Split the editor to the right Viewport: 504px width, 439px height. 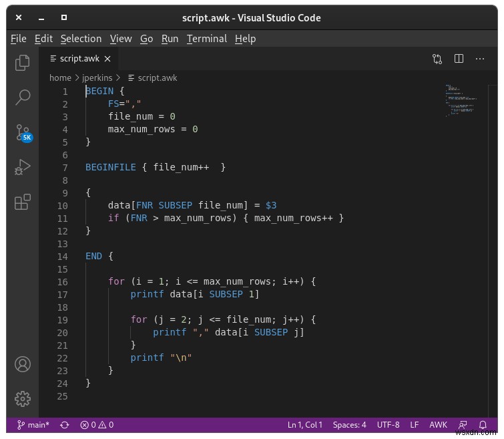459,59
